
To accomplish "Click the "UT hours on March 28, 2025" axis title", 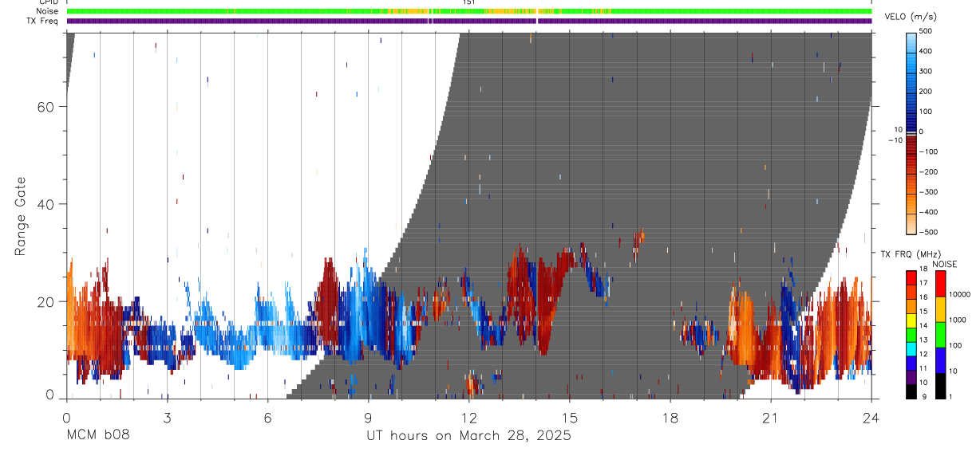I will tap(468, 436).
